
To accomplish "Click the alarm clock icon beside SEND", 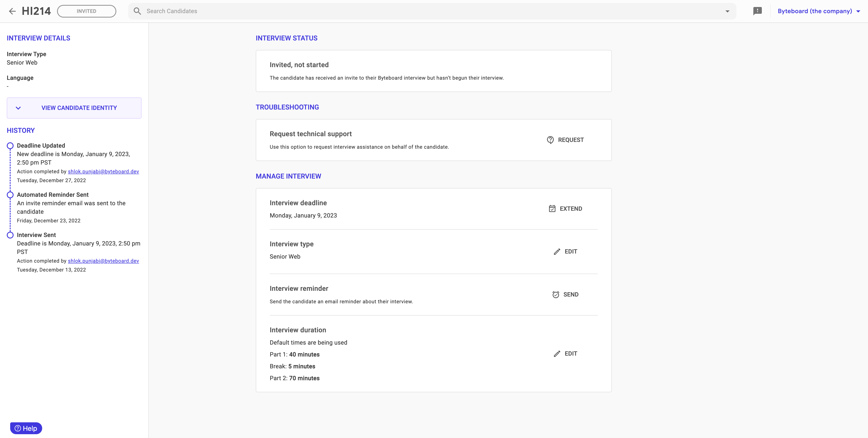I will [556, 295].
